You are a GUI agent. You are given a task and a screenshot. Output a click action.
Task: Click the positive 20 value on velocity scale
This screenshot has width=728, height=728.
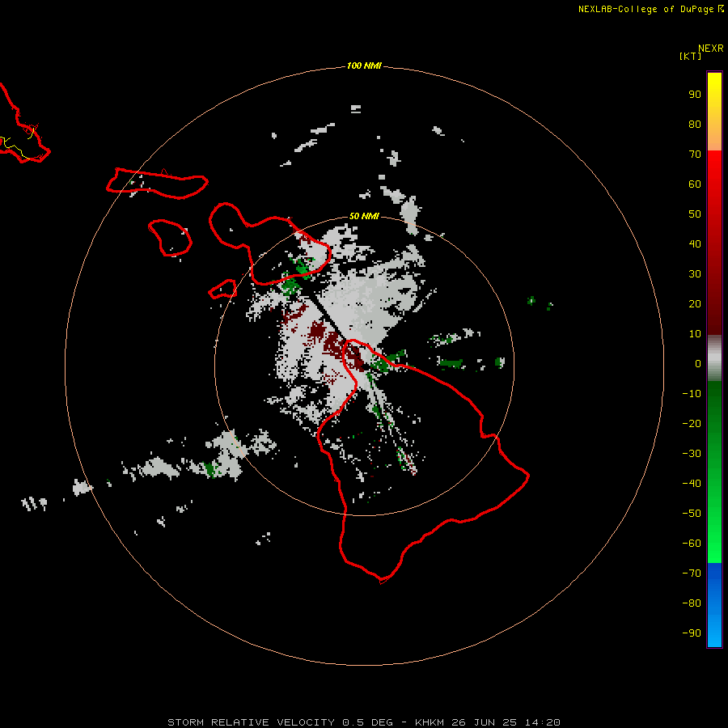click(695, 304)
